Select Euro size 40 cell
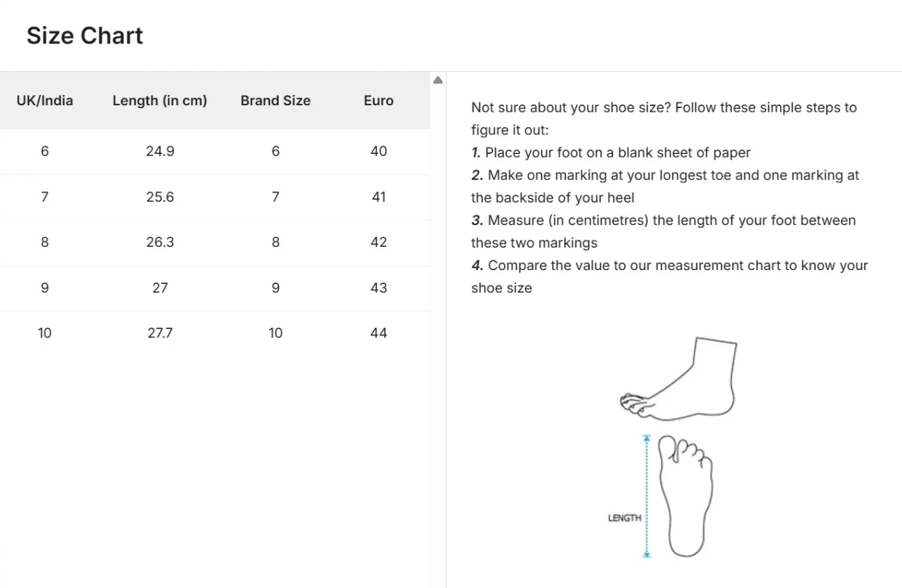 coord(378,152)
